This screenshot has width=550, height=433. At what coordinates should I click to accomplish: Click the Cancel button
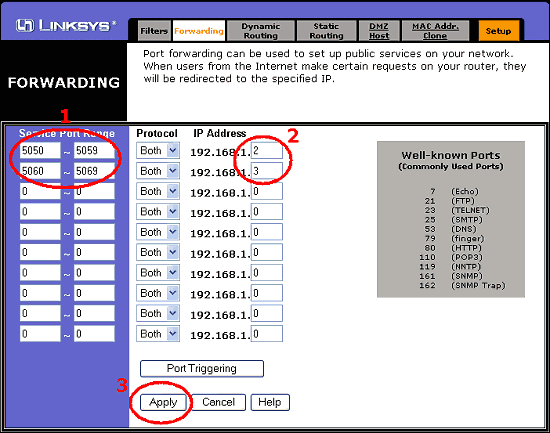click(x=218, y=402)
